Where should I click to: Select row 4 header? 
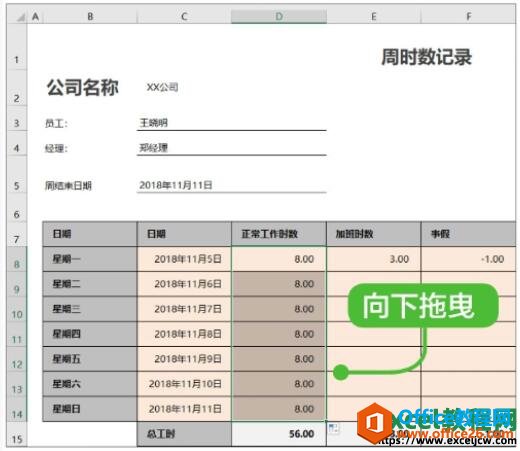click(x=17, y=144)
